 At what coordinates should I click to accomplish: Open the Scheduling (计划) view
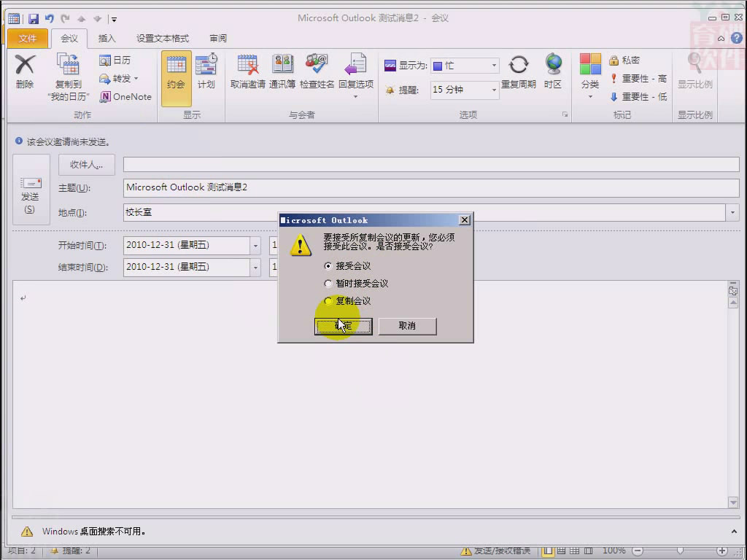tap(206, 71)
